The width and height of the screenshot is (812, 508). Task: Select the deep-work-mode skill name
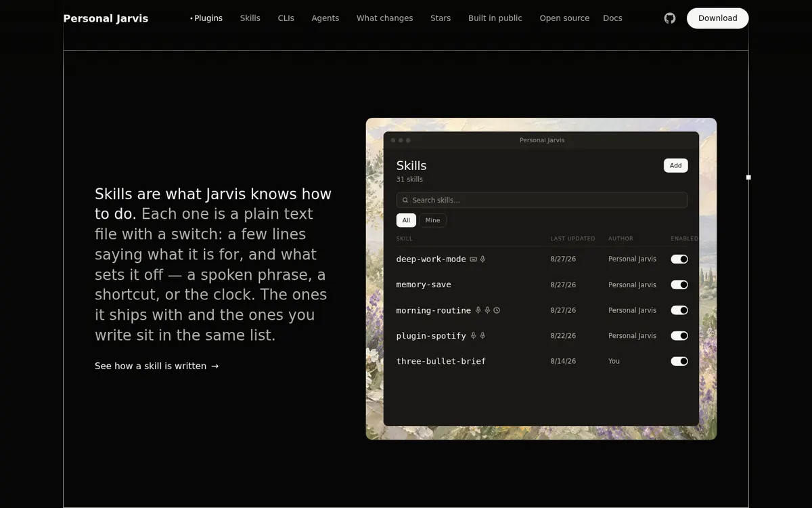pos(431,259)
